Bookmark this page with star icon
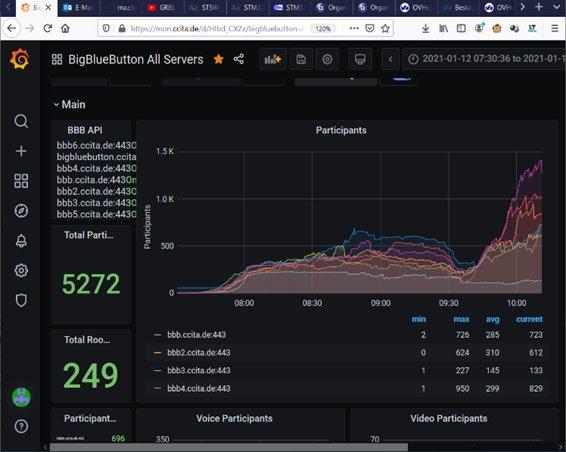Image resolution: width=566 pixels, height=452 pixels. [x=385, y=28]
